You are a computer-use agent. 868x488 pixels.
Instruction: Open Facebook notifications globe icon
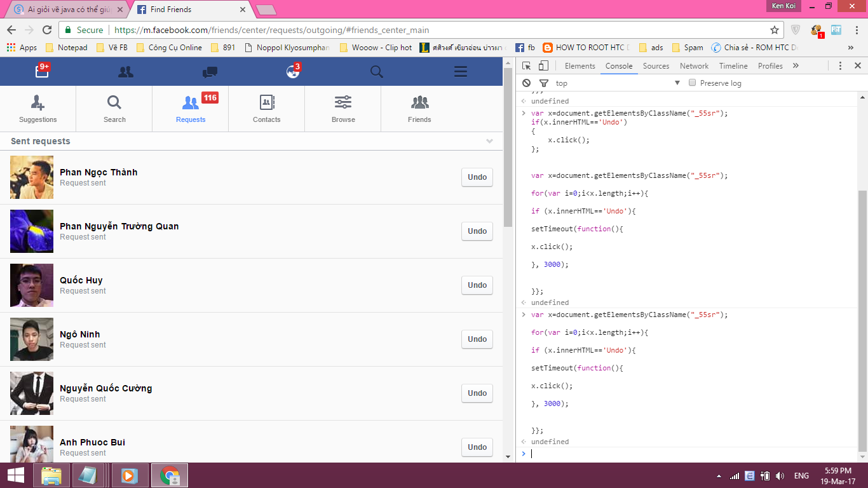click(292, 72)
